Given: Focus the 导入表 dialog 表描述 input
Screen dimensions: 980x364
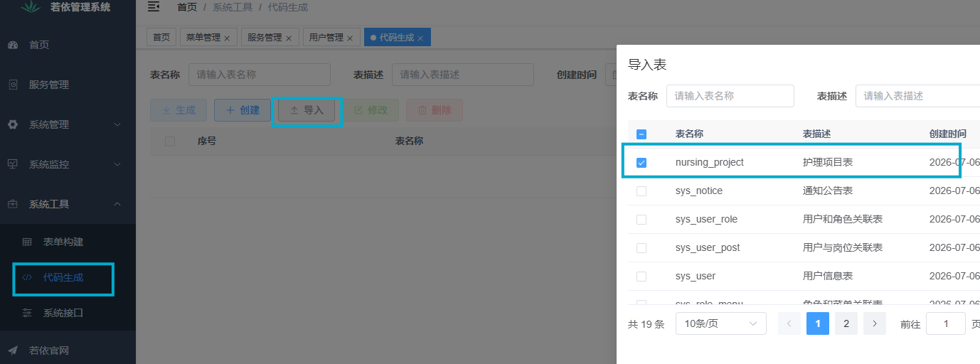Looking at the screenshot, I should (917, 96).
